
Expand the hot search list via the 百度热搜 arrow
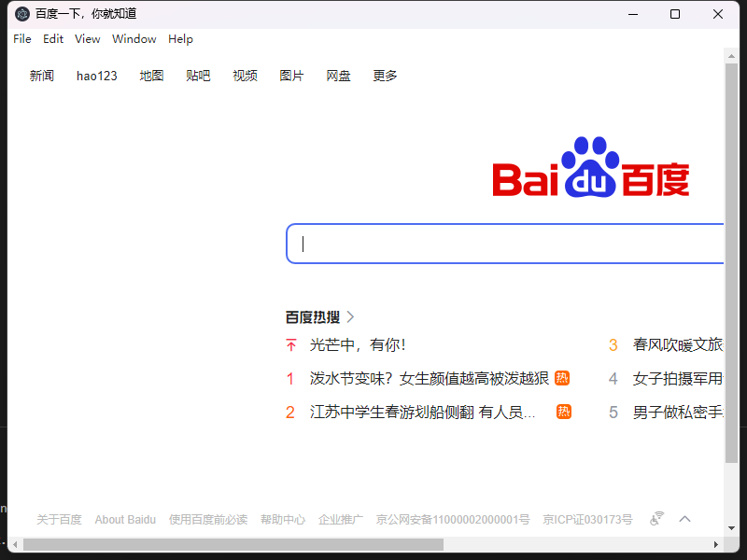coord(350,316)
